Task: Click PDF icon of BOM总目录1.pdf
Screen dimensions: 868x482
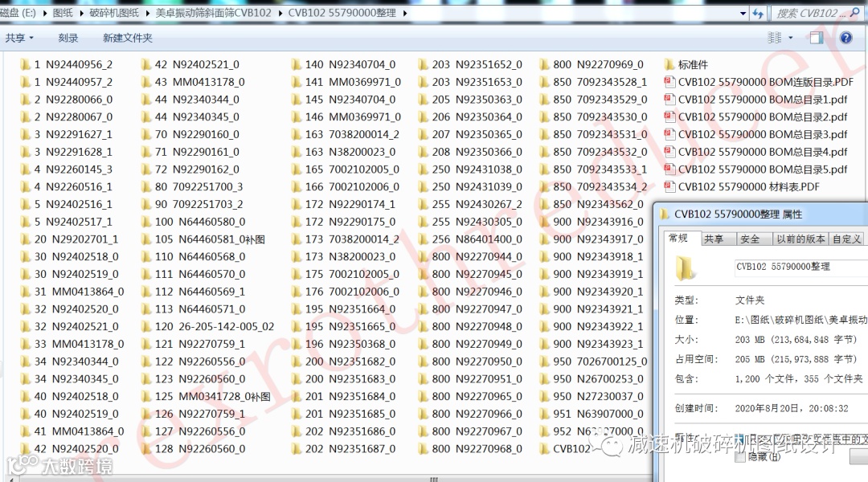Action: 669,99
